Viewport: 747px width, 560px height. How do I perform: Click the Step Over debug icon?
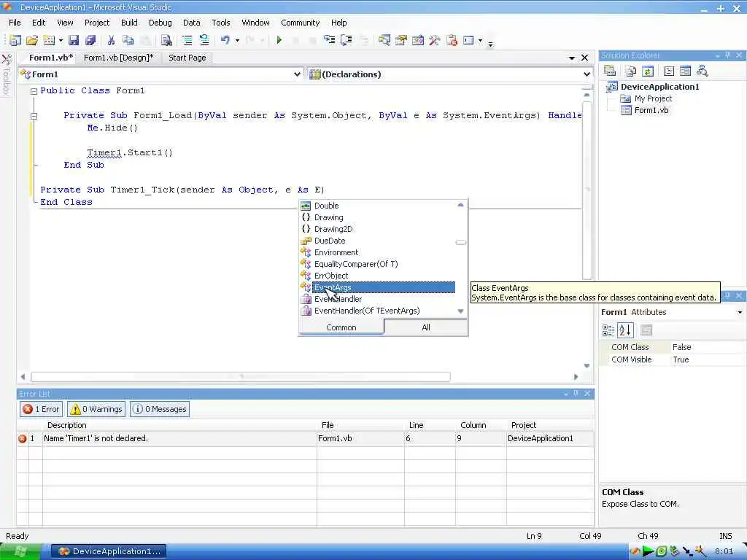pyautogui.click(x=347, y=41)
